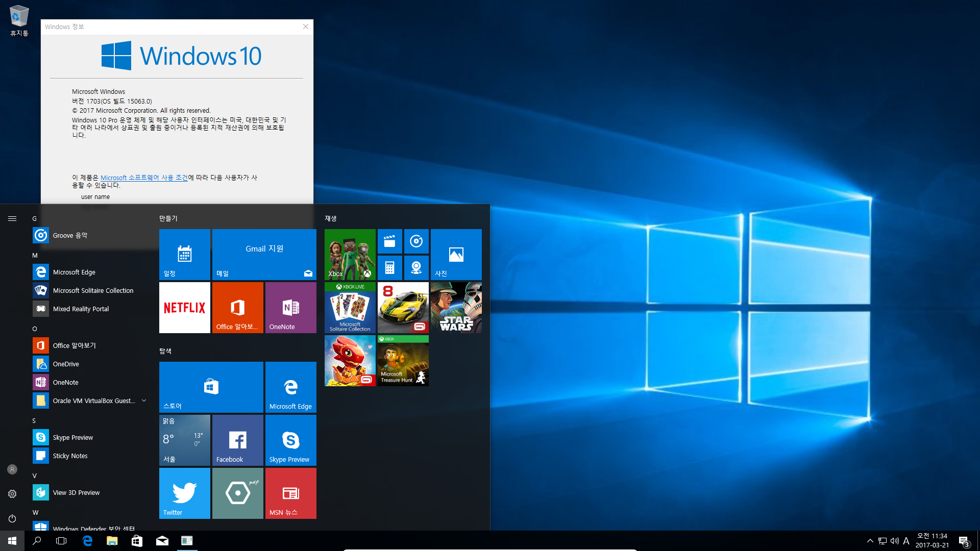980x551 pixels.
Task: Close the Windows 정보 dialog
Action: 306,27
